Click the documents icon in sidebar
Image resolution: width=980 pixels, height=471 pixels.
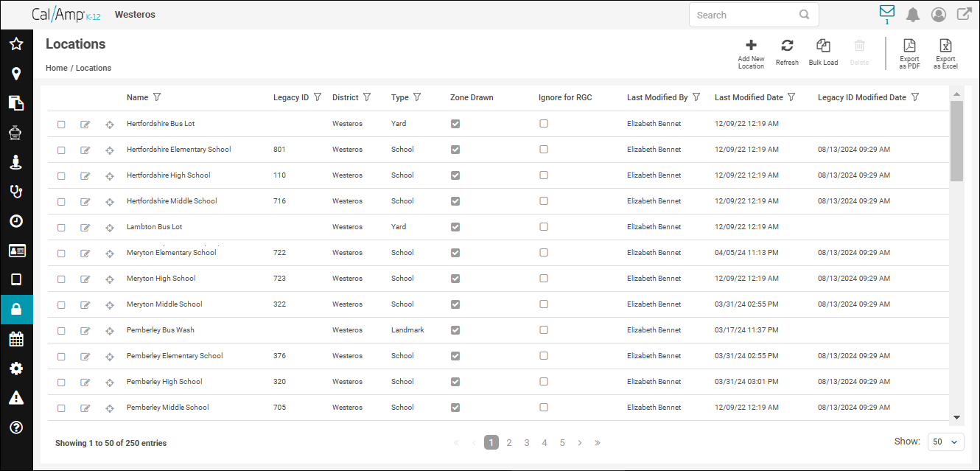pyautogui.click(x=16, y=103)
